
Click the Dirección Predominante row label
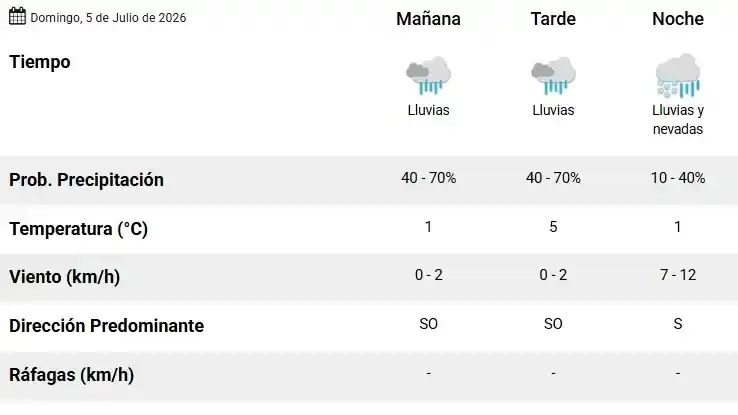coord(106,326)
